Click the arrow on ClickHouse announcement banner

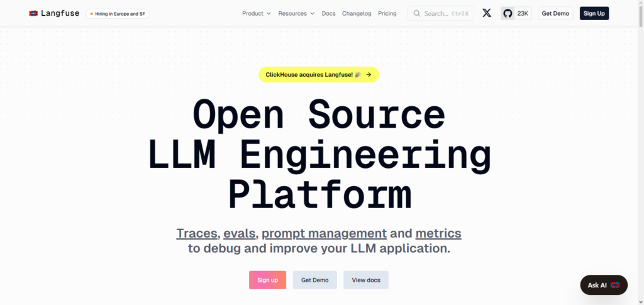[x=369, y=75]
